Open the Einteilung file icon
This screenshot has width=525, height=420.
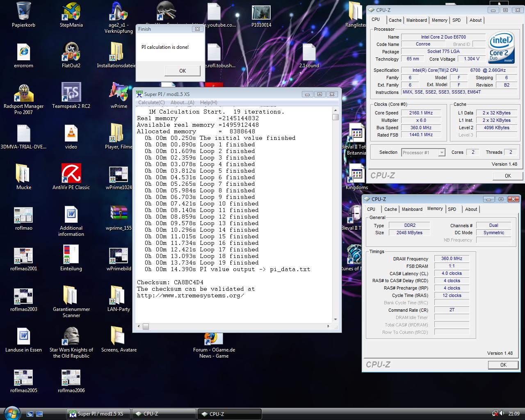71,255
